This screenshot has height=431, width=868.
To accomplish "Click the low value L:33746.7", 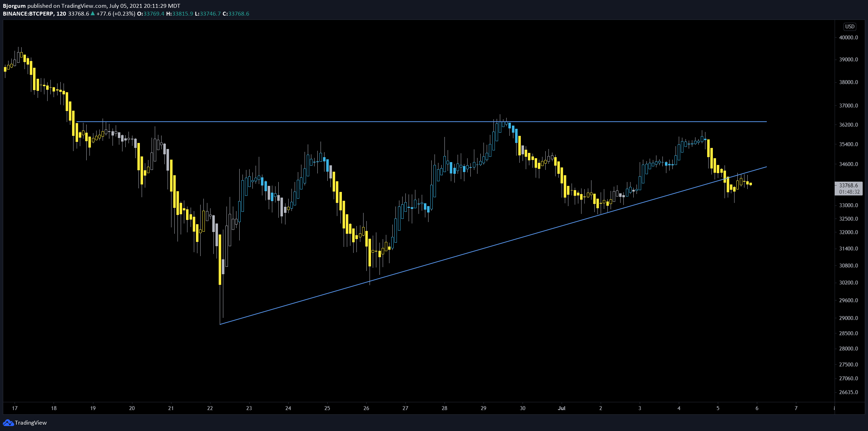I will point(208,14).
